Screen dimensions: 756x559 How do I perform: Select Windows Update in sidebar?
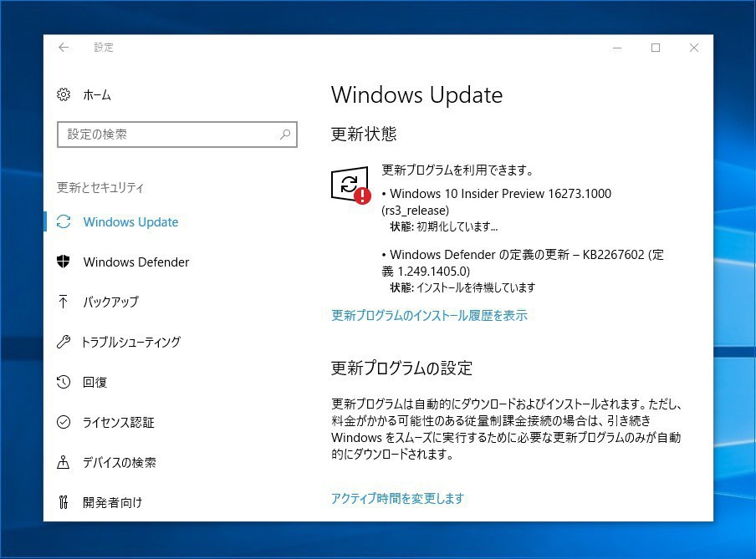click(130, 221)
